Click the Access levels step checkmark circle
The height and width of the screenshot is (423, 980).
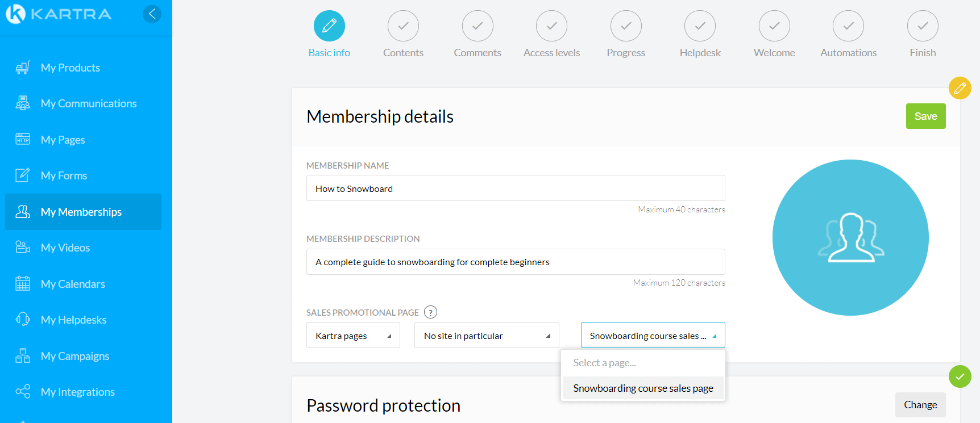click(552, 26)
